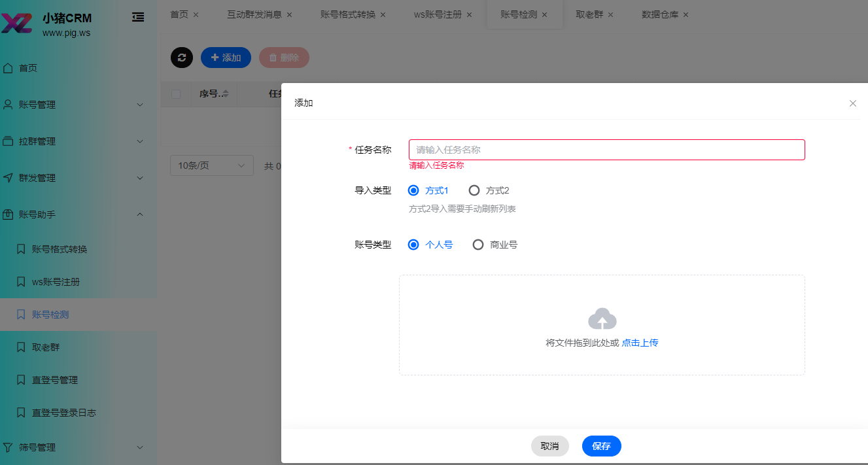Open 直登号管理 in the sidebar
The image size is (868, 465).
[78, 380]
